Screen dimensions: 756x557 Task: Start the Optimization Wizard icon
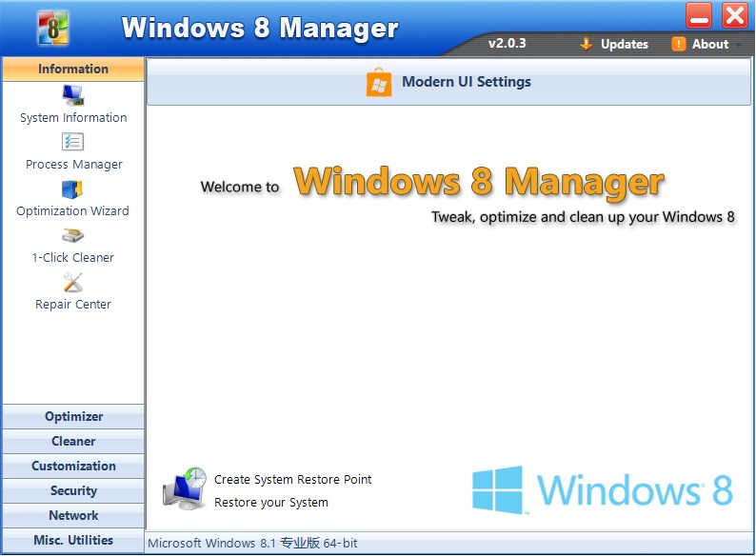click(72, 189)
